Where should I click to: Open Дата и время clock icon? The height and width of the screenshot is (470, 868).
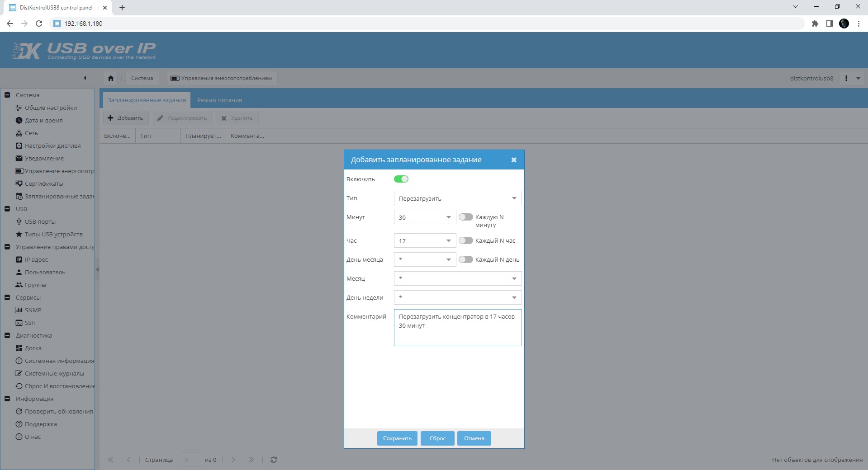(x=19, y=120)
